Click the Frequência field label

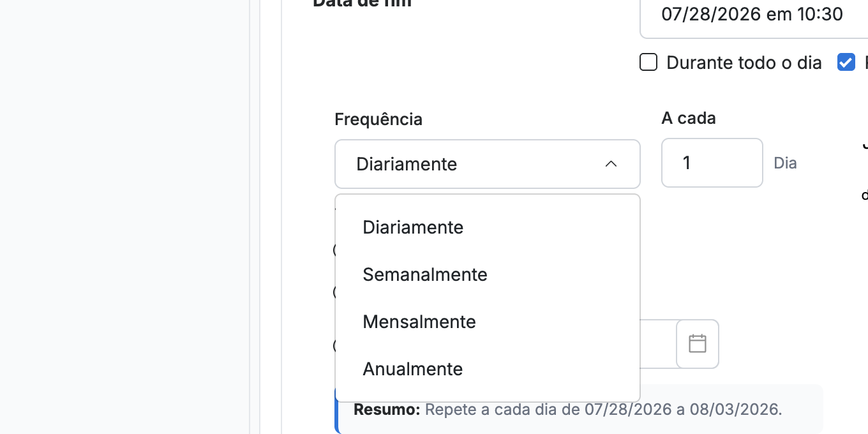click(x=378, y=119)
